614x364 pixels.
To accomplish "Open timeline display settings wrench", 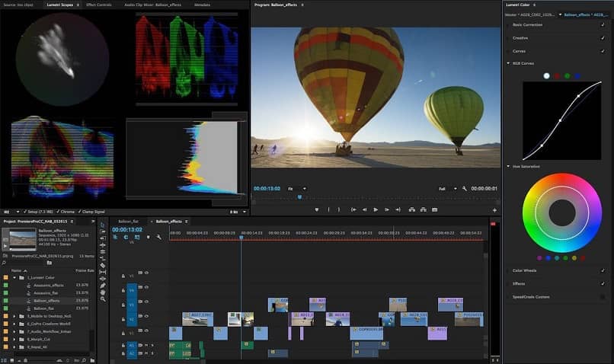I will pos(159,238).
